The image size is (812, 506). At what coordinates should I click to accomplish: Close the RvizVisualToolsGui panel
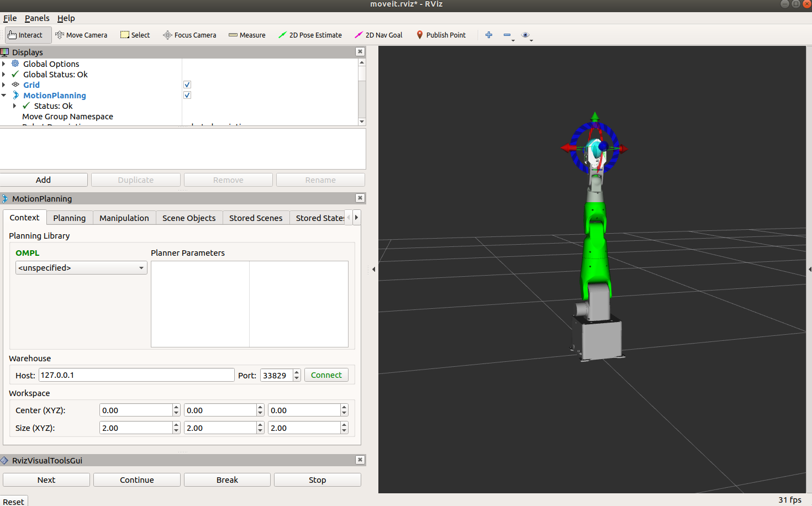point(360,460)
